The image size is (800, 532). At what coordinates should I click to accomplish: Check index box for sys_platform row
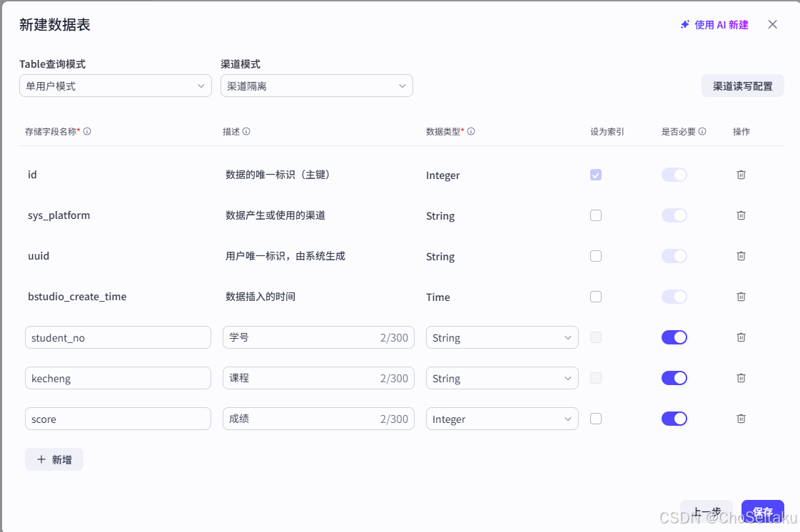pyautogui.click(x=596, y=215)
